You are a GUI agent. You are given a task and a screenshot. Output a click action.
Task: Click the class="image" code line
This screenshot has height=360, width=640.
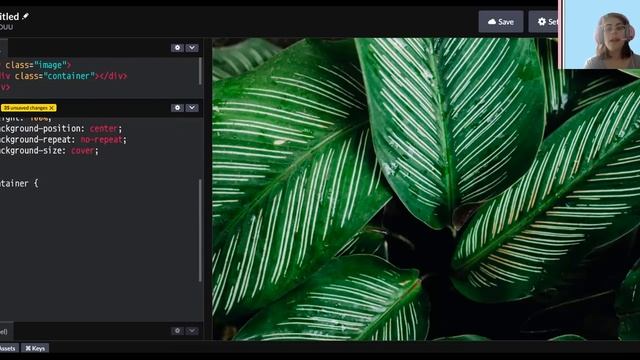(x=36, y=65)
